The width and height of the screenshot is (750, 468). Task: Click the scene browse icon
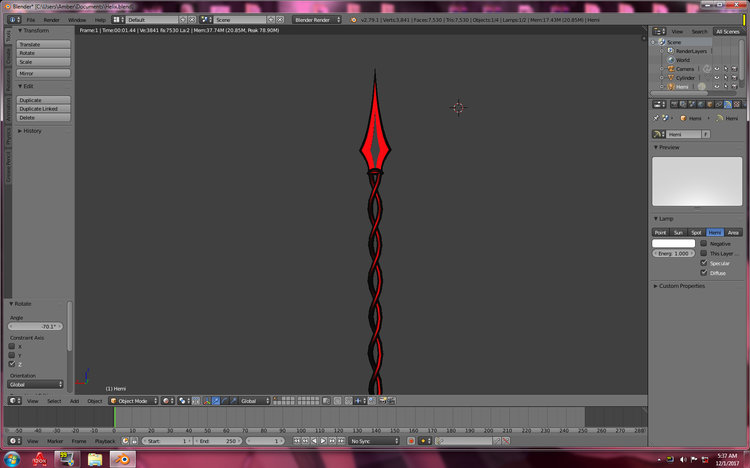(206, 20)
